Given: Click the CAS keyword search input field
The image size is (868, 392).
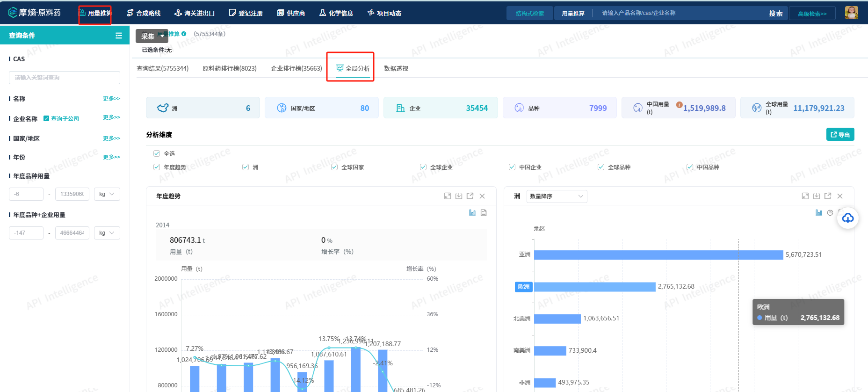Looking at the screenshot, I should tap(65, 78).
